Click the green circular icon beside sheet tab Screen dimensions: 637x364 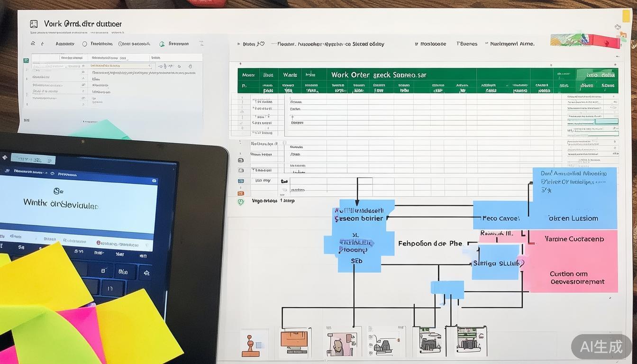[241, 201]
